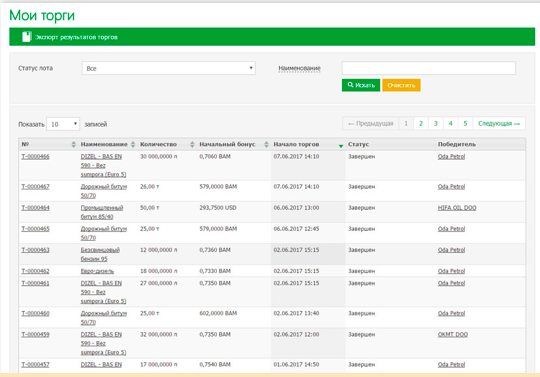This screenshot has height=377, width=540.
Task: Focus the Наименование search input field
Action: [x=428, y=68]
